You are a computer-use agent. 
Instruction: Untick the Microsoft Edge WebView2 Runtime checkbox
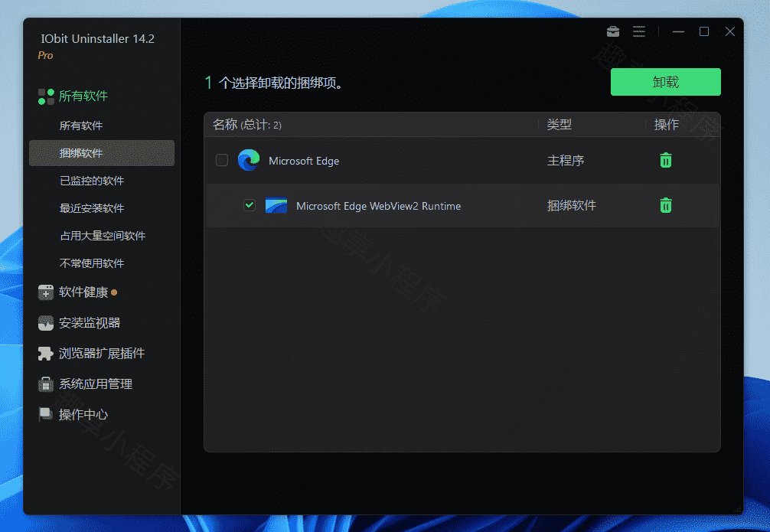250,205
